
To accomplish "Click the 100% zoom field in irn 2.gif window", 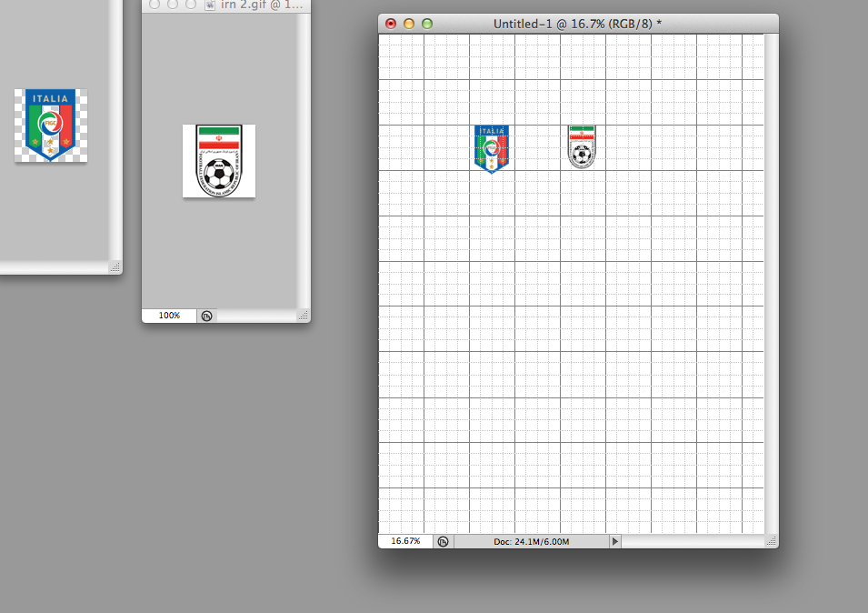I will coord(169,316).
